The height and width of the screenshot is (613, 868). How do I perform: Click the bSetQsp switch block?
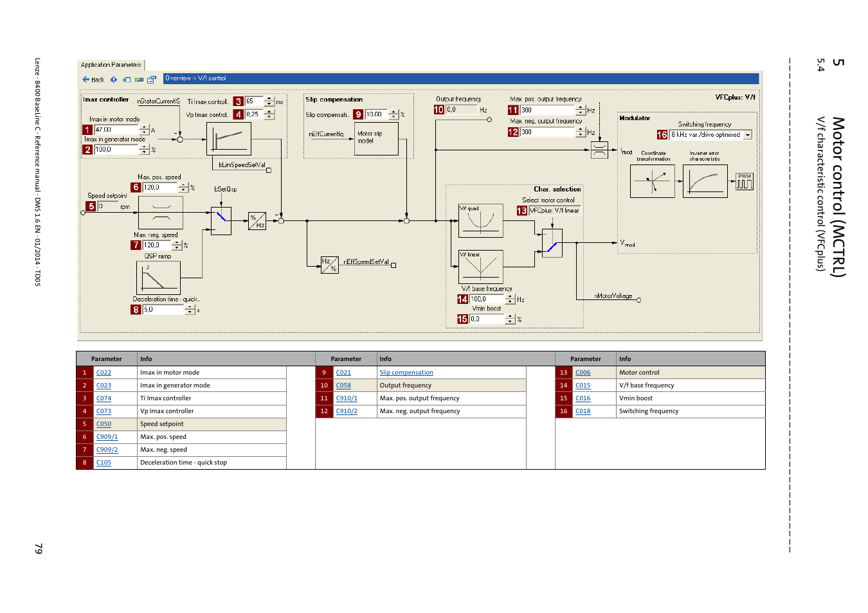(x=221, y=221)
